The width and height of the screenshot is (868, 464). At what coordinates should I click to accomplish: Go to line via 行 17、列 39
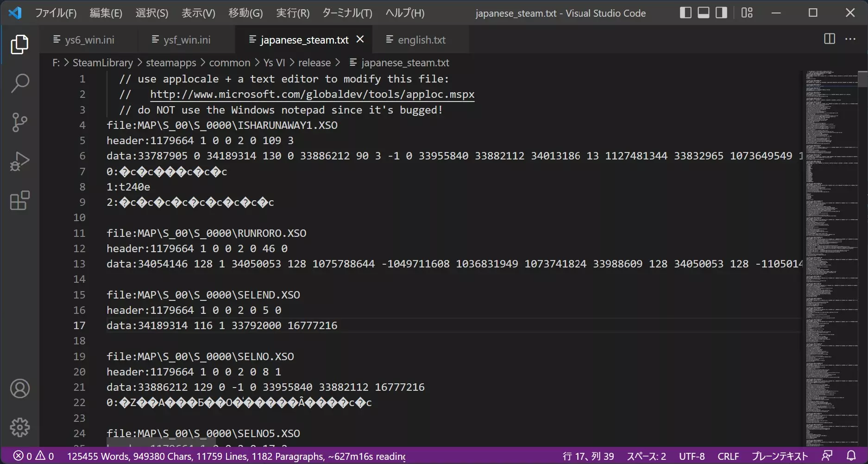click(588, 456)
